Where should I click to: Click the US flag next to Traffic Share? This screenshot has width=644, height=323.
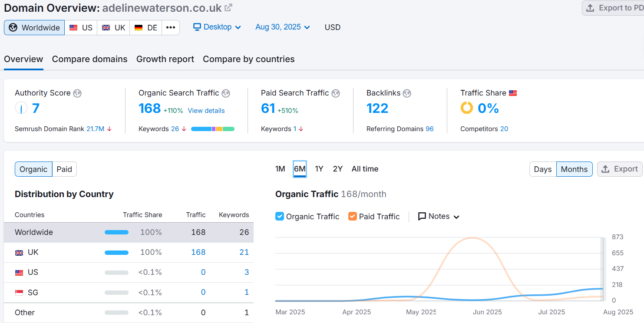513,93
